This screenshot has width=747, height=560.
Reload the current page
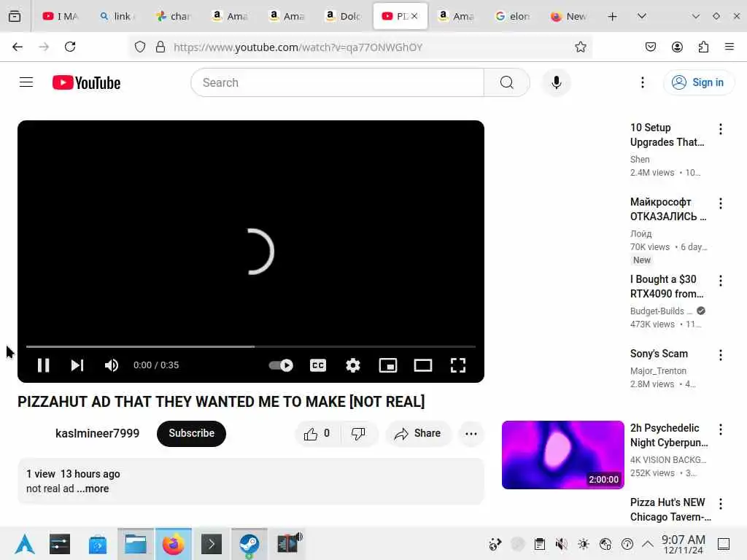point(70,47)
